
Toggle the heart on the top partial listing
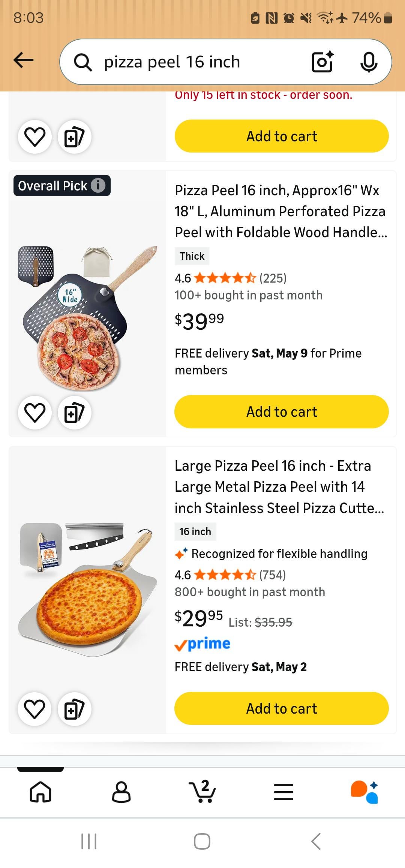35,137
